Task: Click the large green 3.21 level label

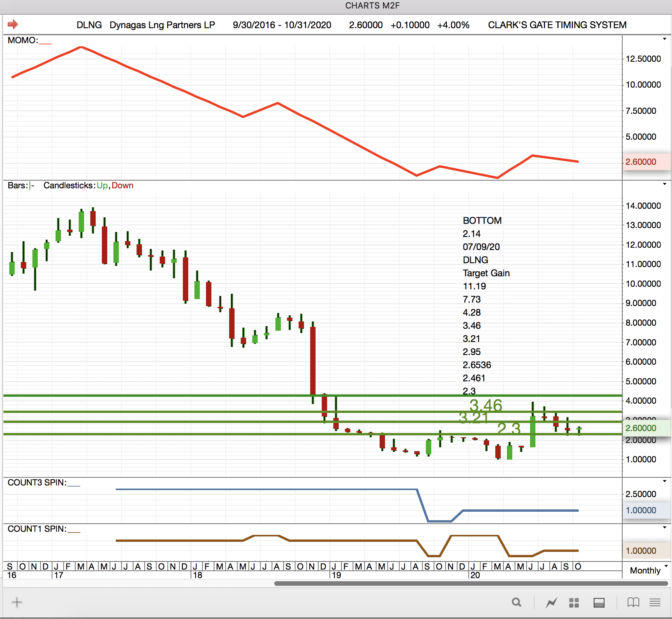Action: click(x=474, y=418)
